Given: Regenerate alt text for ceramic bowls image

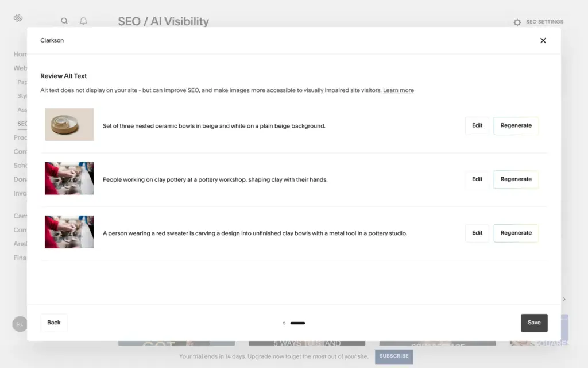Looking at the screenshot, I should coord(516,126).
